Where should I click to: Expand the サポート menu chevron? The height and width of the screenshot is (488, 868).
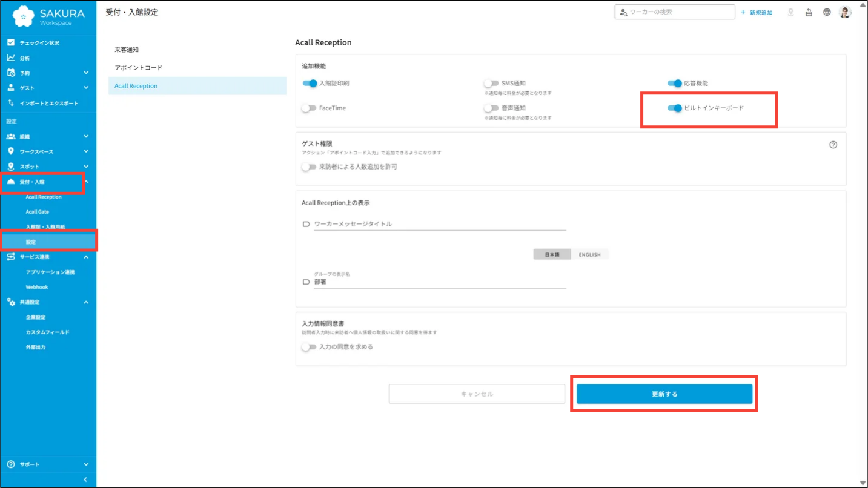pyautogui.click(x=86, y=464)
